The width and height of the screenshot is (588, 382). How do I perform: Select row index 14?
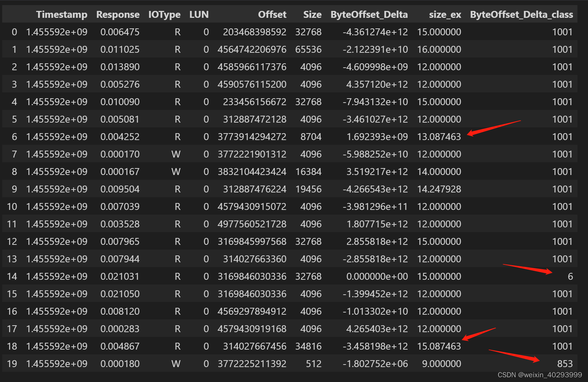pyautogui.click(x=12, y=276)
